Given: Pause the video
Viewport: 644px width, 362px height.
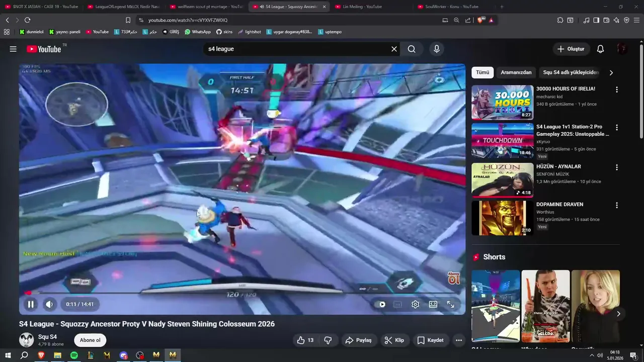Looking at the screenshot, I should [31, 304].
